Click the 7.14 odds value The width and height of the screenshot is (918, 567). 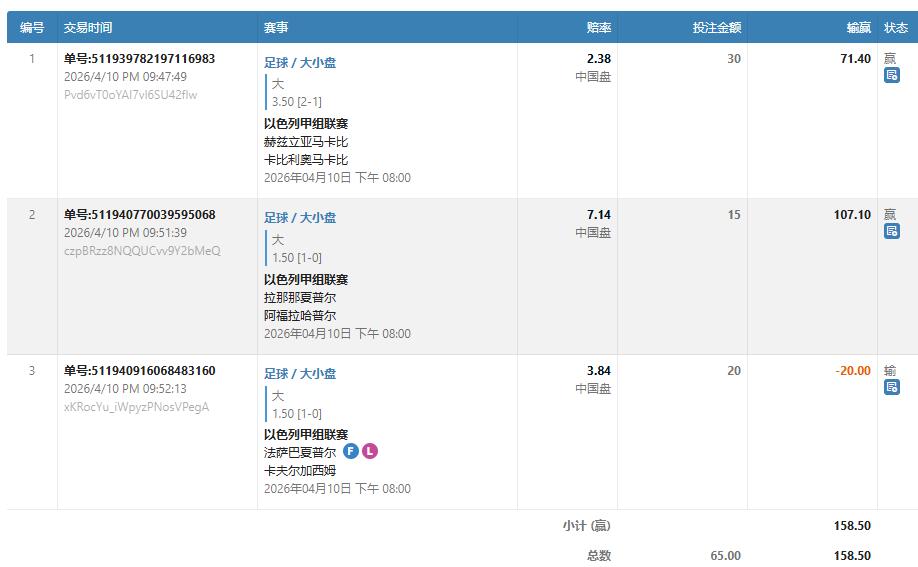click(x=598, y=215)
